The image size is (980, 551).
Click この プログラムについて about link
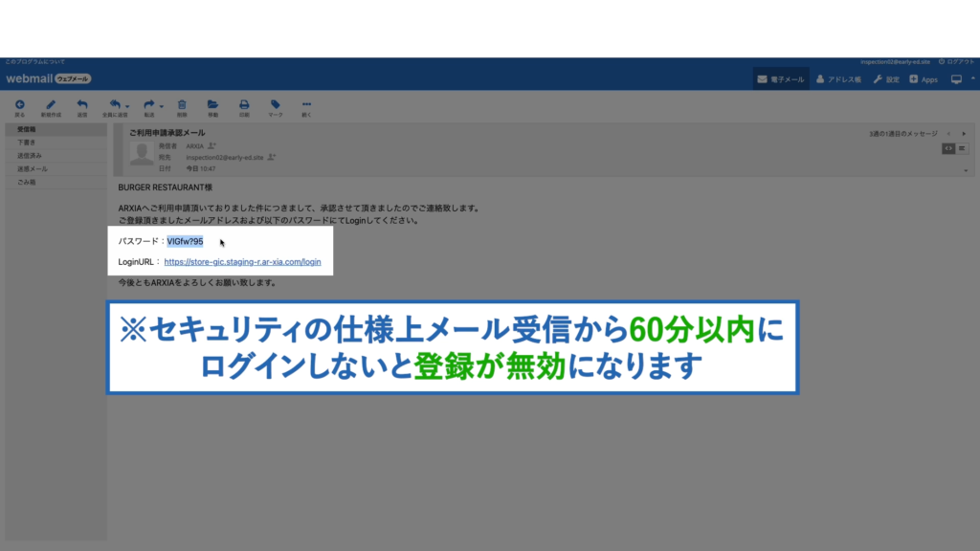[x=35, y=62]
